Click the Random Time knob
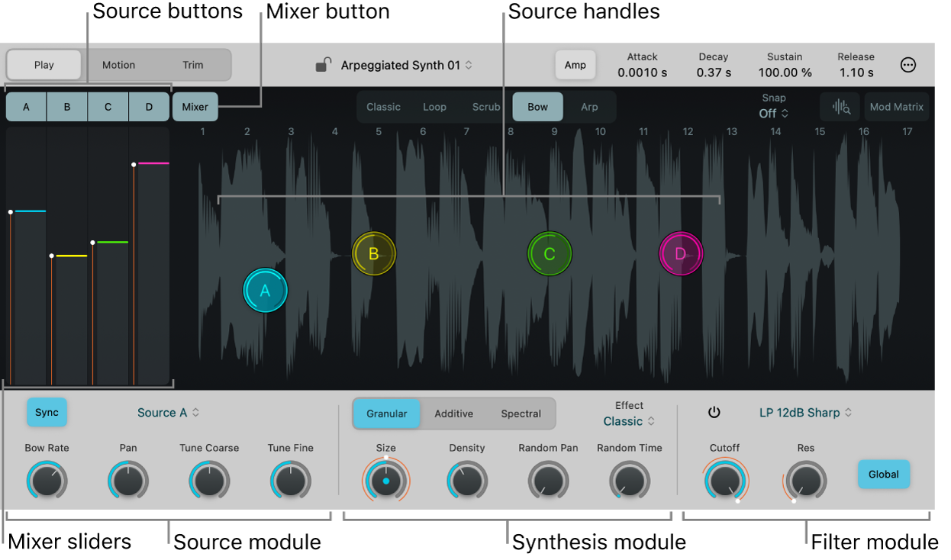The width and height of the screenshot is (951, 560). click(630, 481)
